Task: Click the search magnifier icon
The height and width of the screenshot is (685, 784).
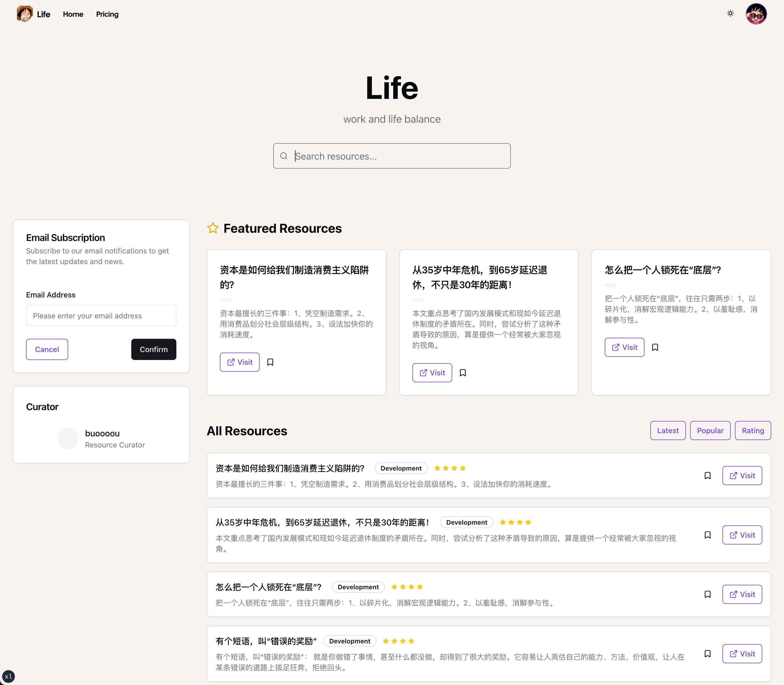Action: (284, 156)
